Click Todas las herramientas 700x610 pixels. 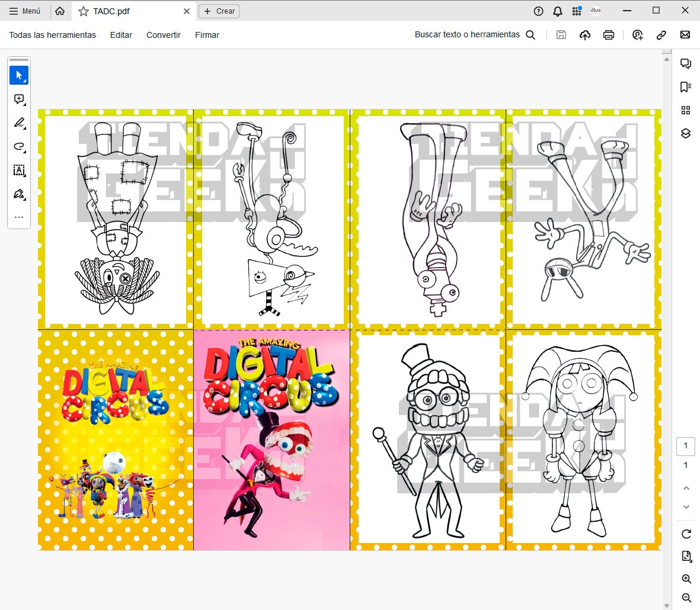pos(52,35)
